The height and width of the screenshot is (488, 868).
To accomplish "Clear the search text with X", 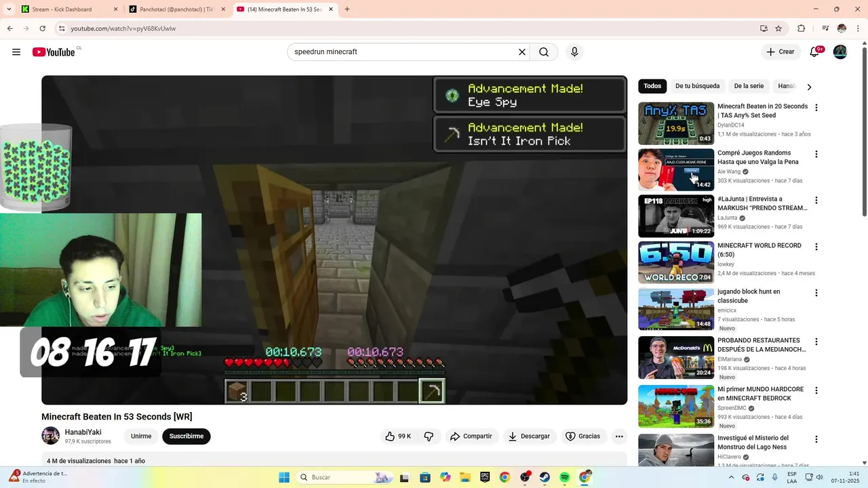I will coord(522,52).
